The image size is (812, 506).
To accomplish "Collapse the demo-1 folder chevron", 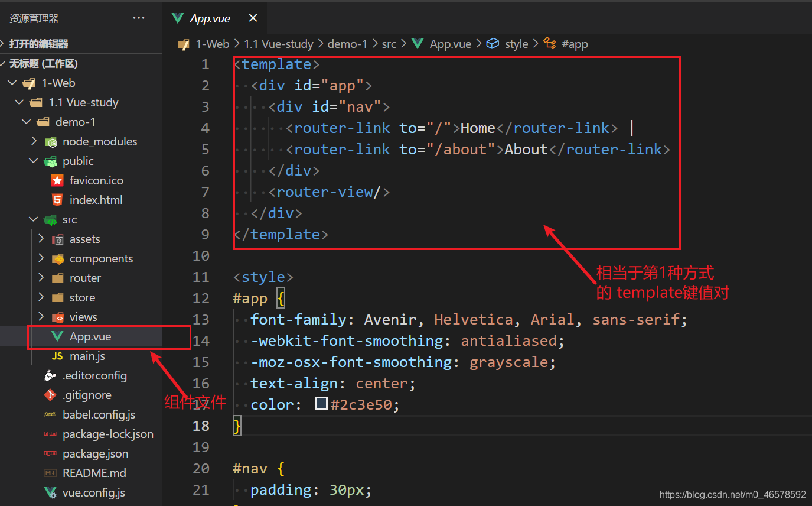I will pos(27,122).
